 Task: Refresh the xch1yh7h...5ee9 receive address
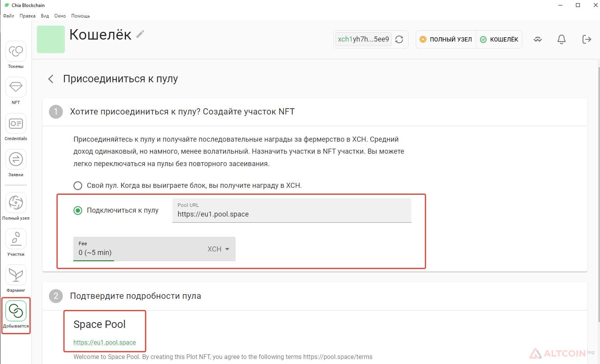399,39
